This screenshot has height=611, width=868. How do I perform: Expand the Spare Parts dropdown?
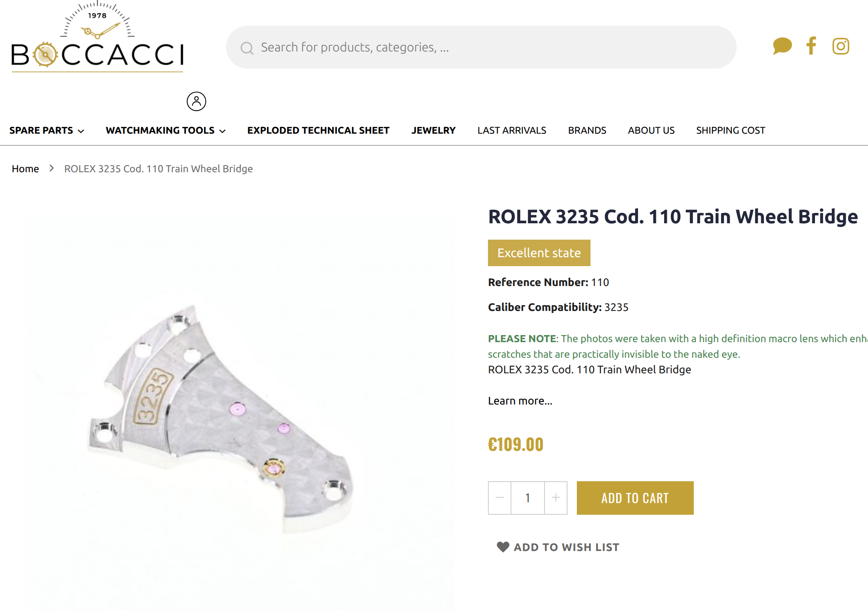coord(47,131)
